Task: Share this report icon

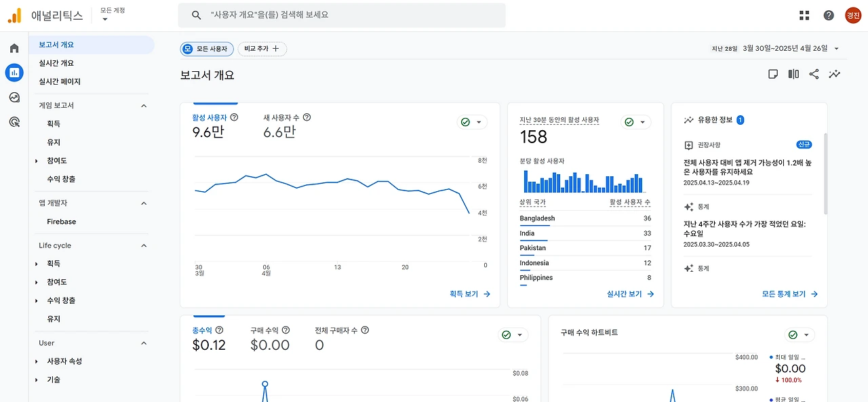Action: pos(814,75)
